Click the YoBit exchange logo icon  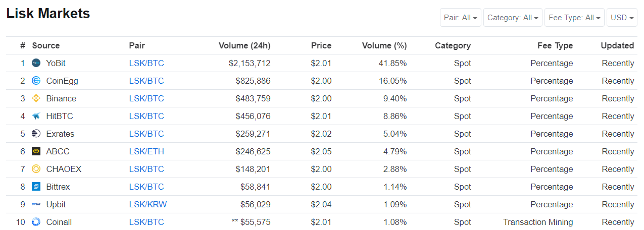point(36,63)
